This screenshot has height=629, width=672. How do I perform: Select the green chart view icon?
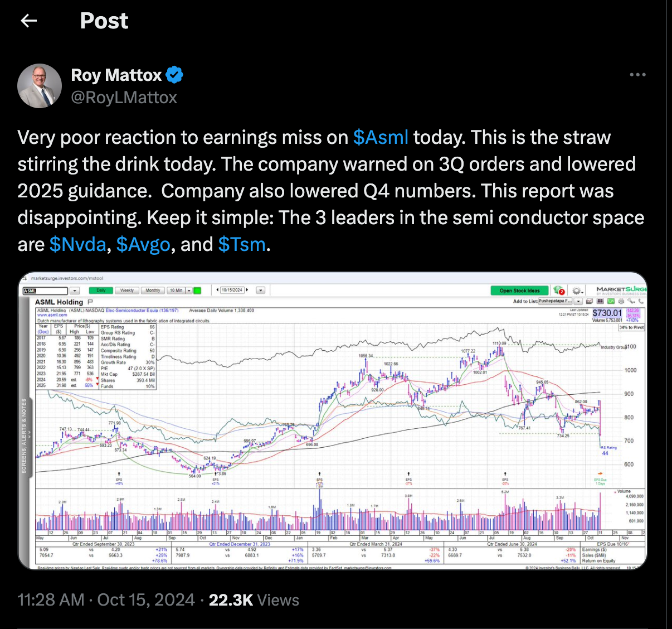point(611,301)
